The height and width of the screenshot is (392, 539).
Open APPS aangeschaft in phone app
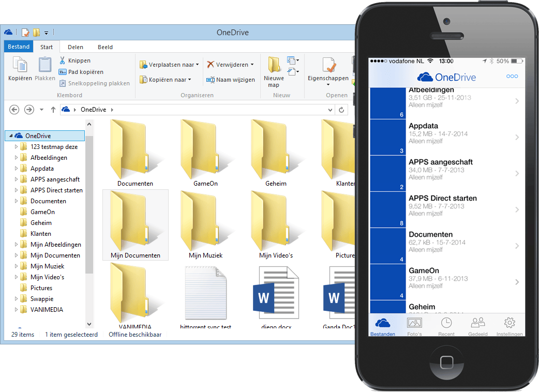pos(447,173)
